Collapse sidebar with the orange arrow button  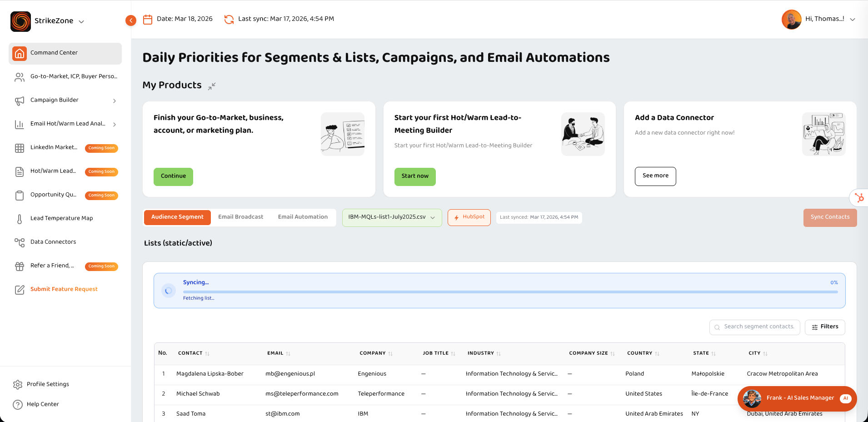(131, 20)
